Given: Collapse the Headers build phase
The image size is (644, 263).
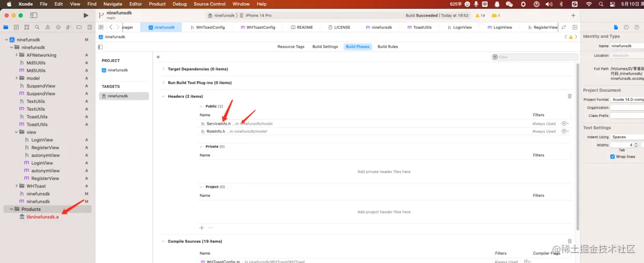Looking at the screenshot, I should (x=163, y=96).
